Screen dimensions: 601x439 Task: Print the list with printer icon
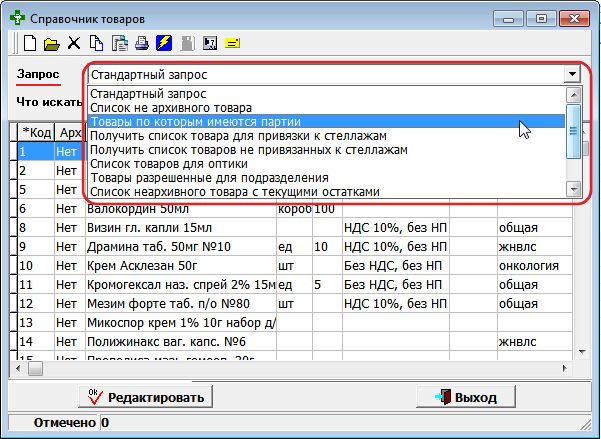pyautogui.click(x=142, y=43)
